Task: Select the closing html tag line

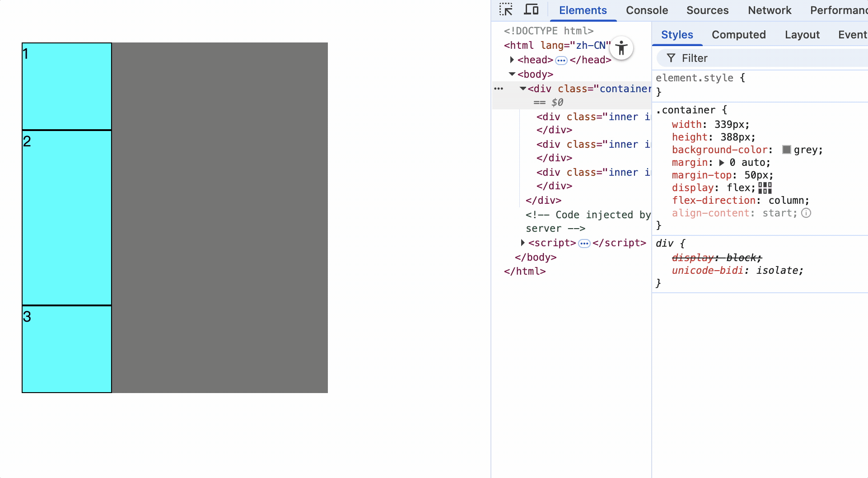Action: [x=525, y=272]
